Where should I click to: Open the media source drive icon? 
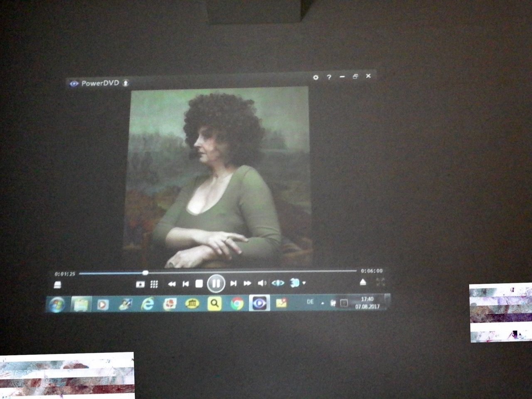[58, 285]
